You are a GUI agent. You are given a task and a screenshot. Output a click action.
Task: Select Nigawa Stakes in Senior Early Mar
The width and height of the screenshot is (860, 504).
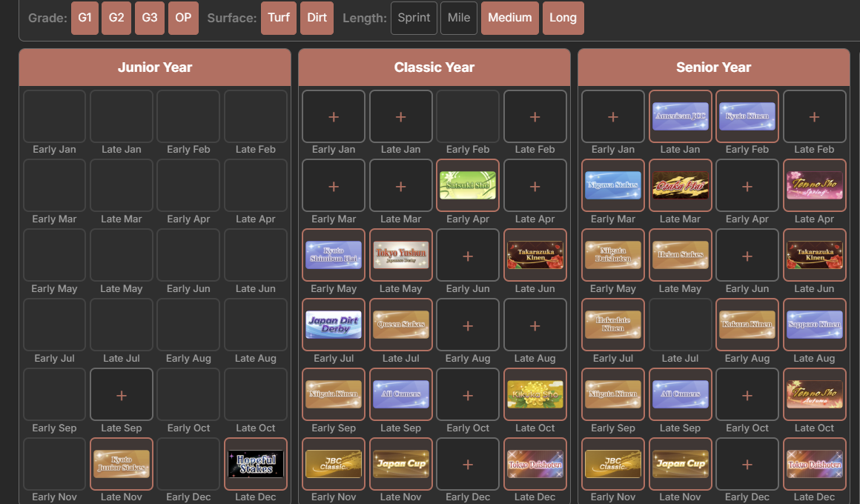[x=612, y=185]
